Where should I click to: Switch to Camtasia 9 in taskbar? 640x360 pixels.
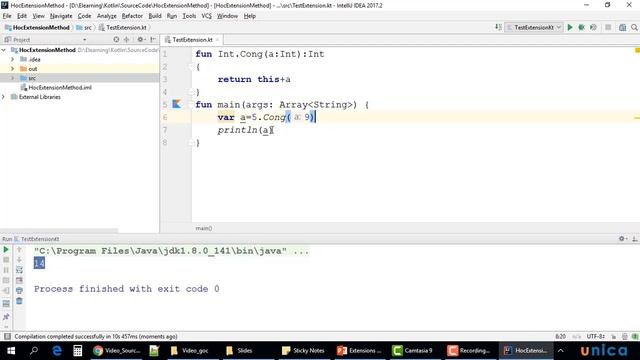click(413, 351)
